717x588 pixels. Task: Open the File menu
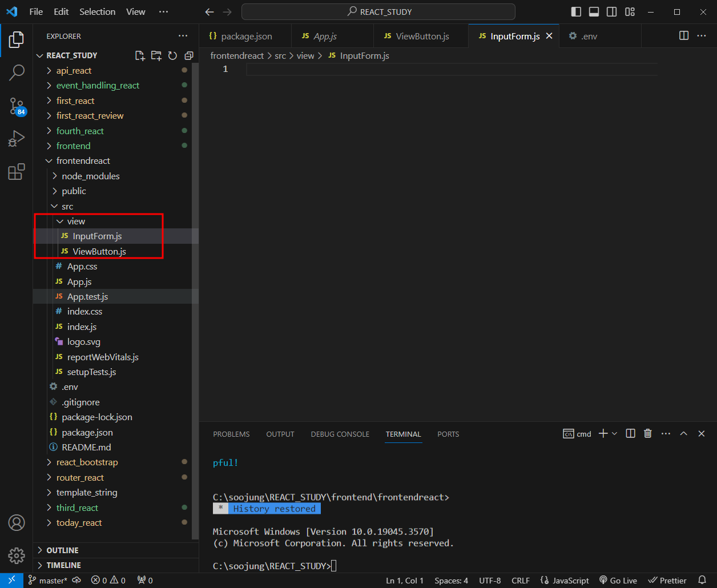(36, 12)
